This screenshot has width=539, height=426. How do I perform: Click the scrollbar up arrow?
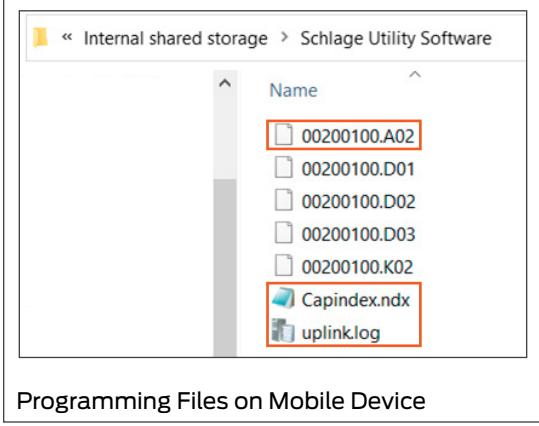coord(225,83)
